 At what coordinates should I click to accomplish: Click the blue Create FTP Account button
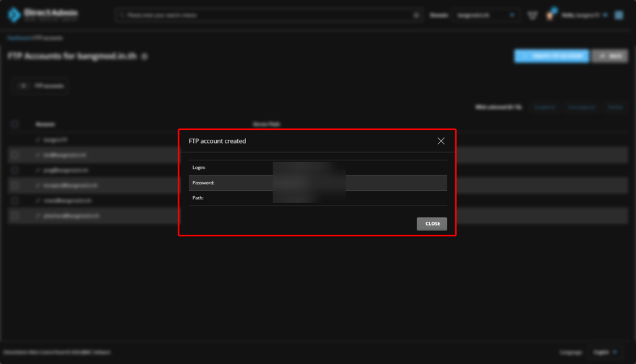[551, 56]
